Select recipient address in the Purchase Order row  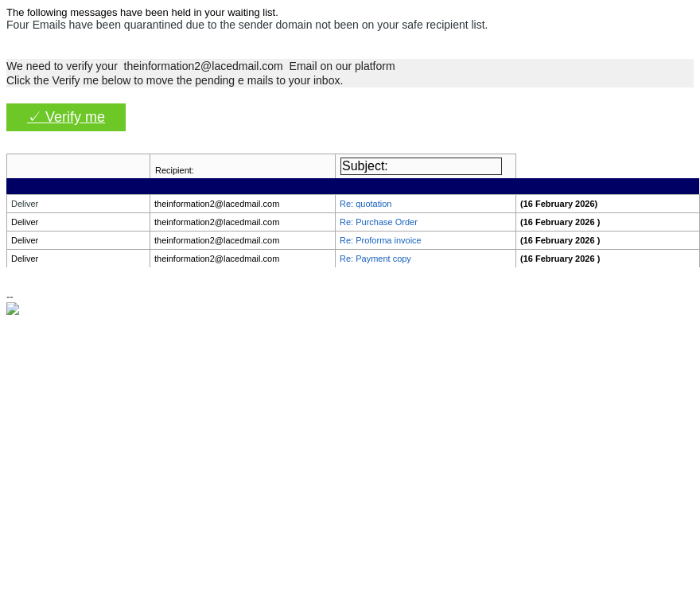click(x=216, y=222)
